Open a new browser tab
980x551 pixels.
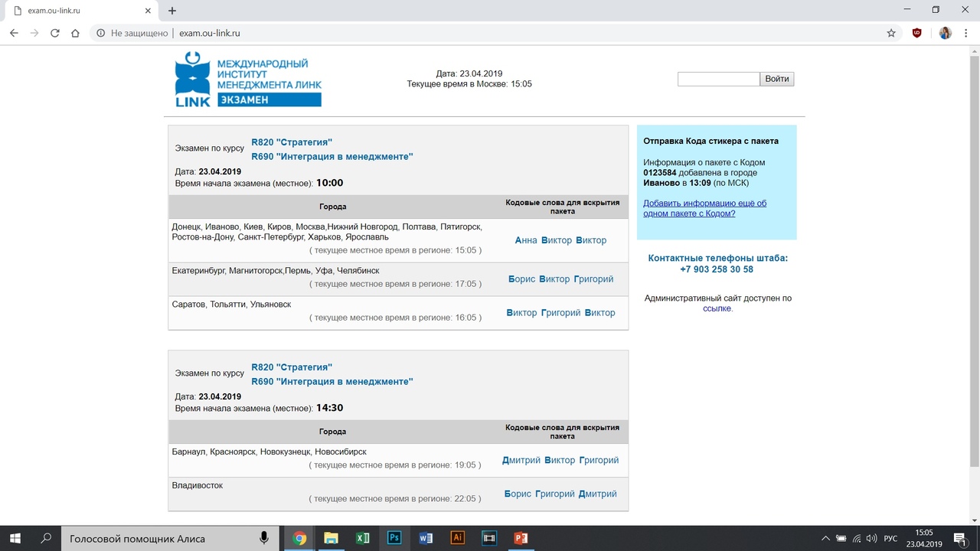coord(172,11)
